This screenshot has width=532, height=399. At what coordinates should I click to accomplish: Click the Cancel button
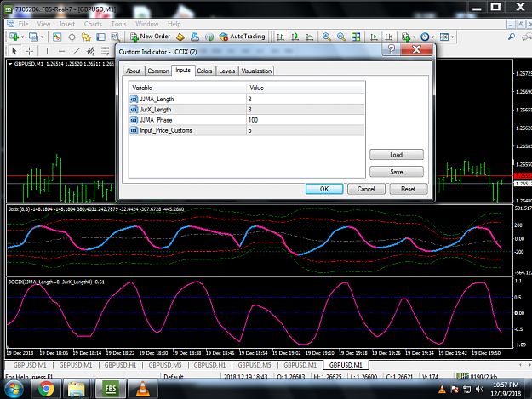pos(366,189)
